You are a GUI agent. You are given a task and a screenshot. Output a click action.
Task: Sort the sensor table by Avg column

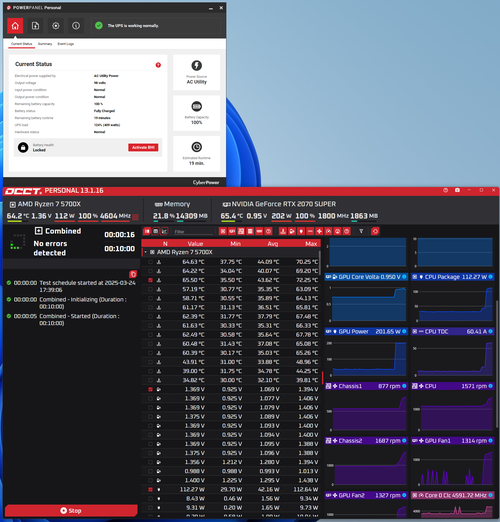point(273,244)
